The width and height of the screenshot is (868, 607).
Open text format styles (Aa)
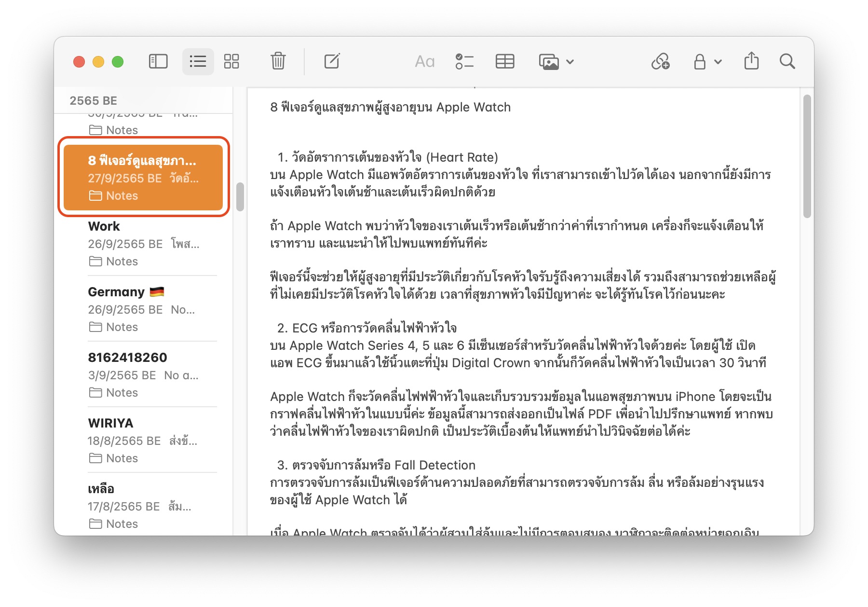[424, 61]
